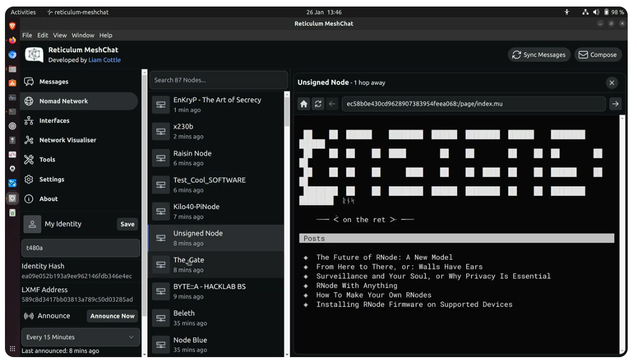The height and width of the screenshot is (362, 637).
Task: Open the About page
Action: tap(79, 199)
